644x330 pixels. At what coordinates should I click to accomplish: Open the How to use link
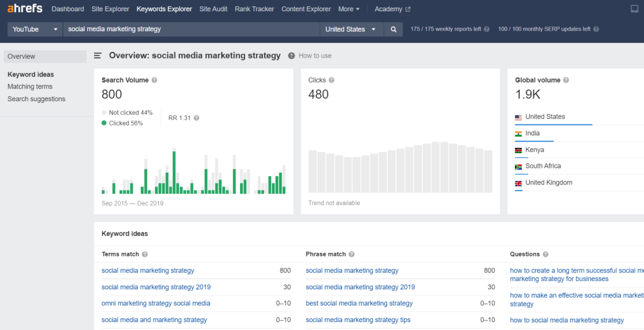point(315,56)
